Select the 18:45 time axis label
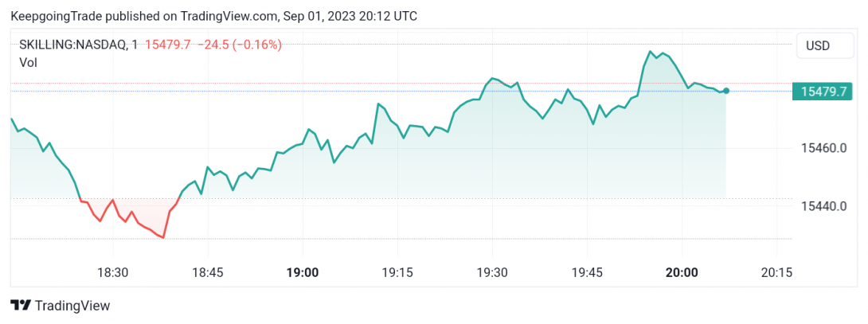 point(208,272)
